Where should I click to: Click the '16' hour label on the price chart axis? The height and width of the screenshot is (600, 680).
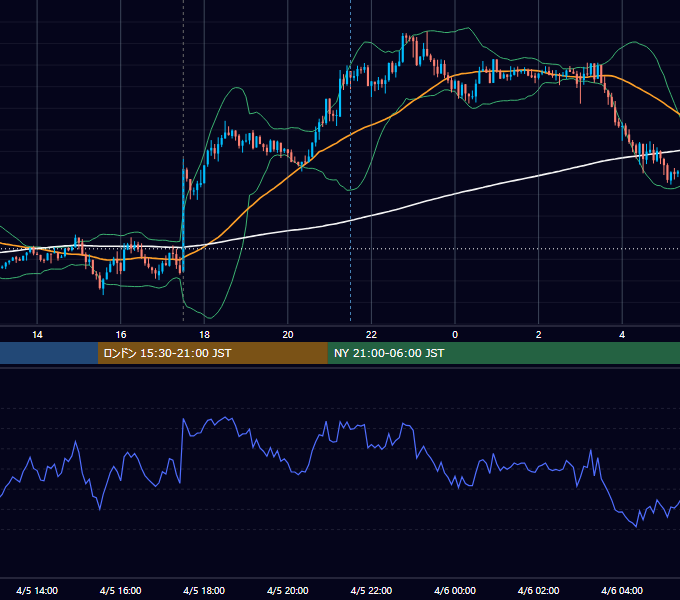[121, 335]
